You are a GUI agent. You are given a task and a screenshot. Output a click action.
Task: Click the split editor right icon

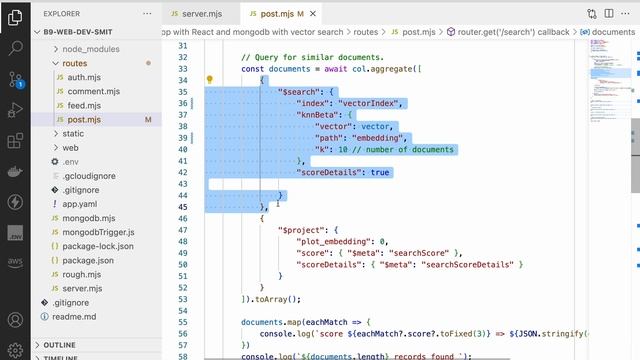pos(609,13)
